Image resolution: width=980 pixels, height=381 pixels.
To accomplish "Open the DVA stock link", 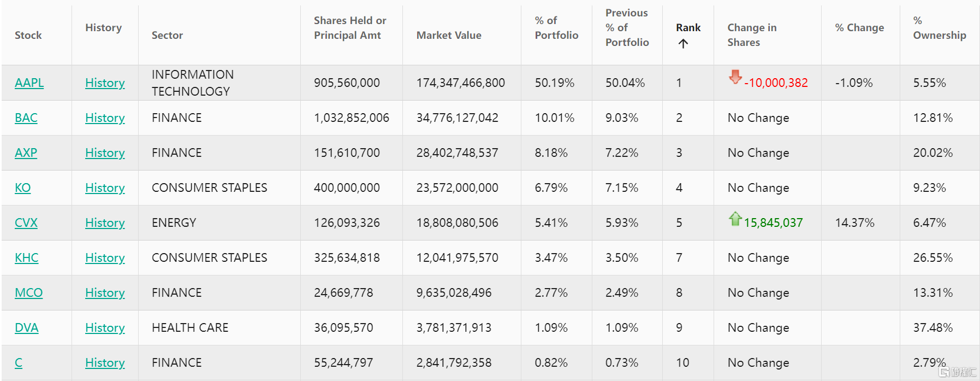I will (x=27, y=328).
